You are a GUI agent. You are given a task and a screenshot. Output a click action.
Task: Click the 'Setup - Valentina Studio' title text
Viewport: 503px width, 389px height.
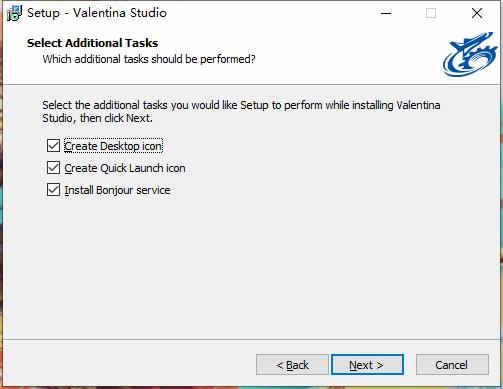click(97, 13)
